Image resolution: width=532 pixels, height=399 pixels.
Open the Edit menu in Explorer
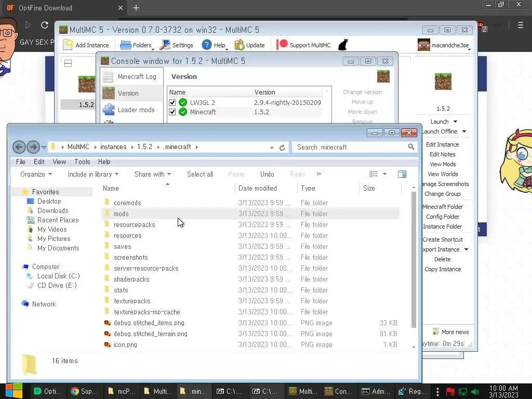click(x=39, y=162)
